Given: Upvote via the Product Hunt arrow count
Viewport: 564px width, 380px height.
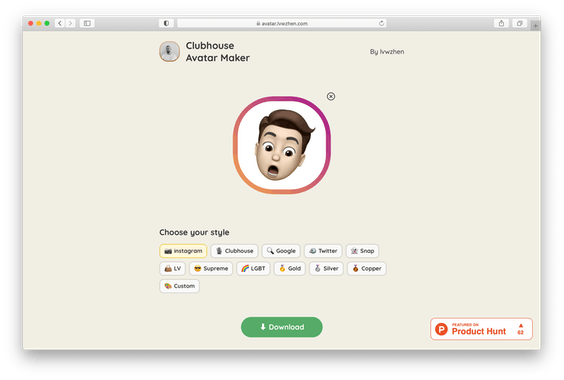Looking at the screenshot, I should 520,329.
